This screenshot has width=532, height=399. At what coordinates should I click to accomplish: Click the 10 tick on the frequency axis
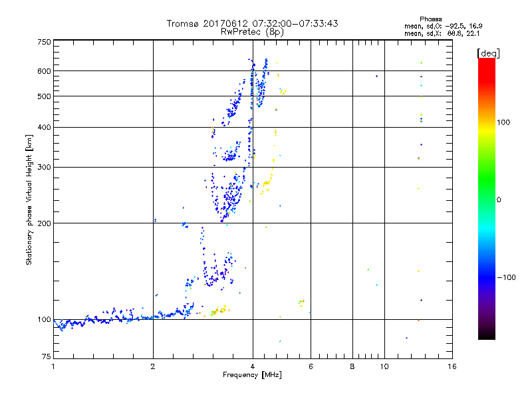384,367
